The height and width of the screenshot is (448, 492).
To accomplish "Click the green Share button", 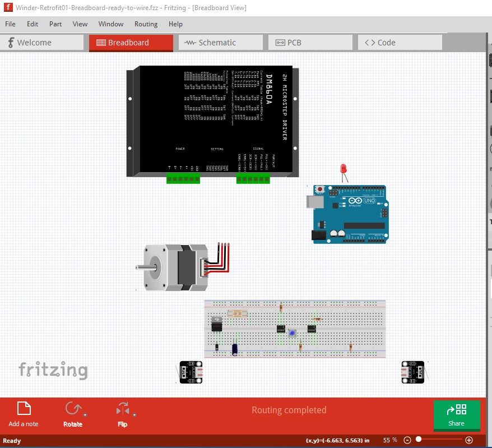I will coord(457,415).
